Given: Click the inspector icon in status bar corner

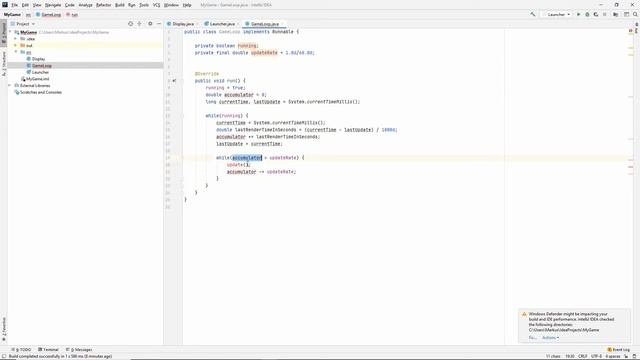Looking at the screenshot, I should (x=634, y=356).
